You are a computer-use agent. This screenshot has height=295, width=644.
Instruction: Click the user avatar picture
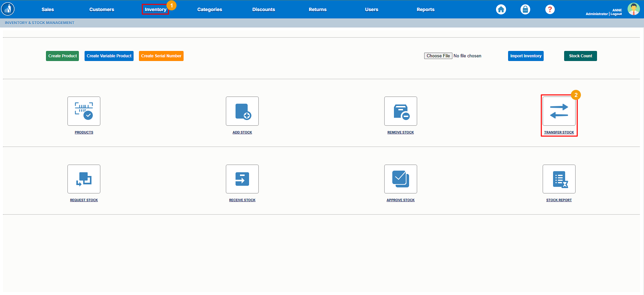click(633, 9)
